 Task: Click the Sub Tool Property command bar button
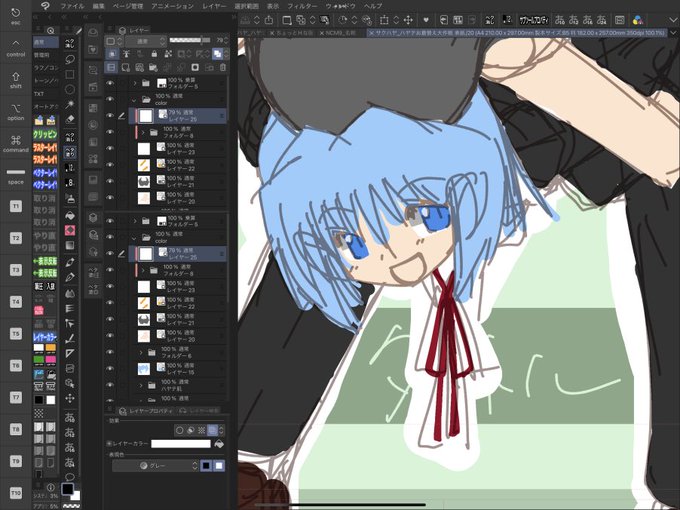click(x=534, y=20)
